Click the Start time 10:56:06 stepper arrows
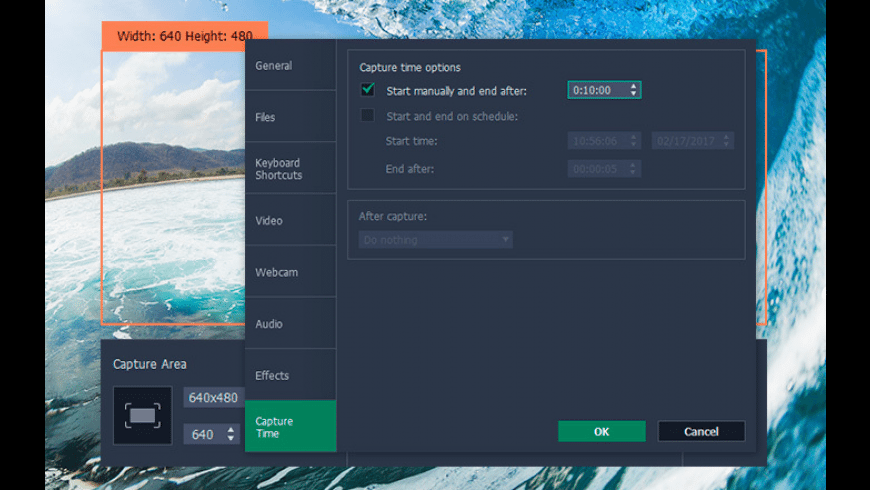This screenshot has width=870, height=490. click(633, 141)
